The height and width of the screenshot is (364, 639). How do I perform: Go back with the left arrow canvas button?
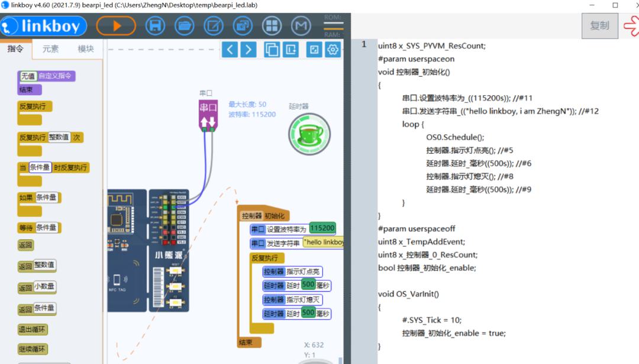tap(230, 50)
